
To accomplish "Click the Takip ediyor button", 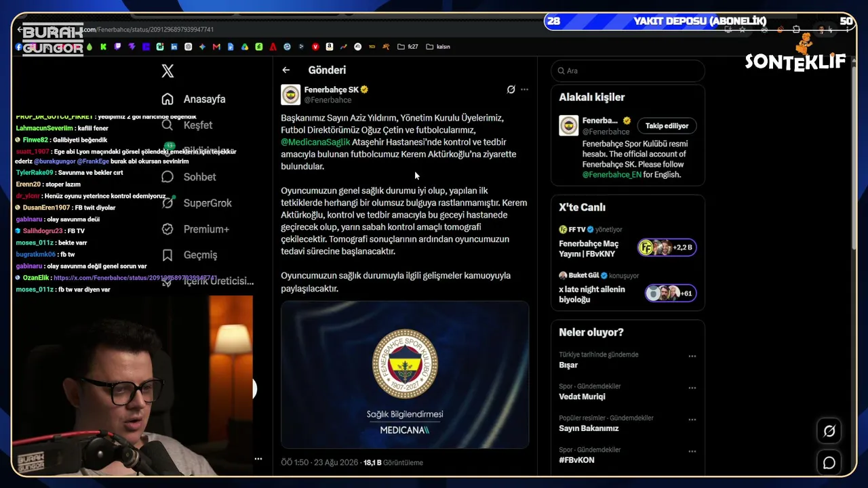I will click(667, 125).
